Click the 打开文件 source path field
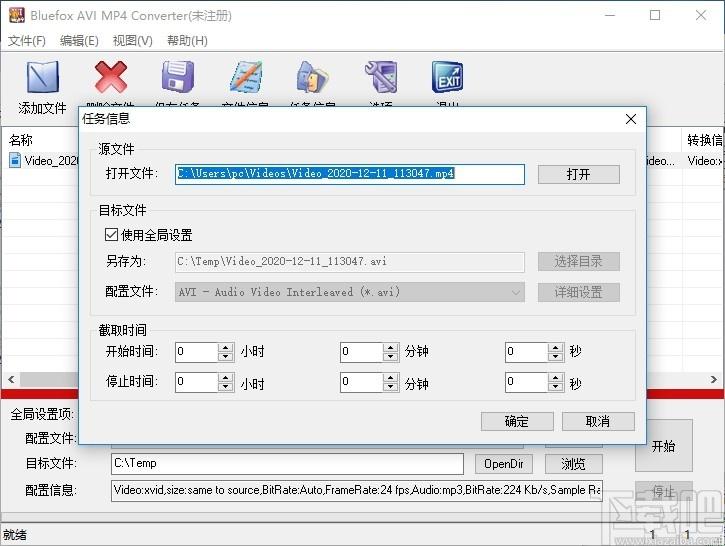Screen dimensions: 725x546 [350, 174]
